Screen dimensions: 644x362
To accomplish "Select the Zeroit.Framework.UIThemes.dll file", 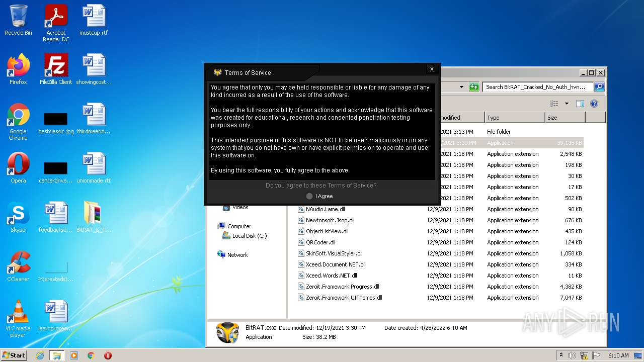I will 344,298.
